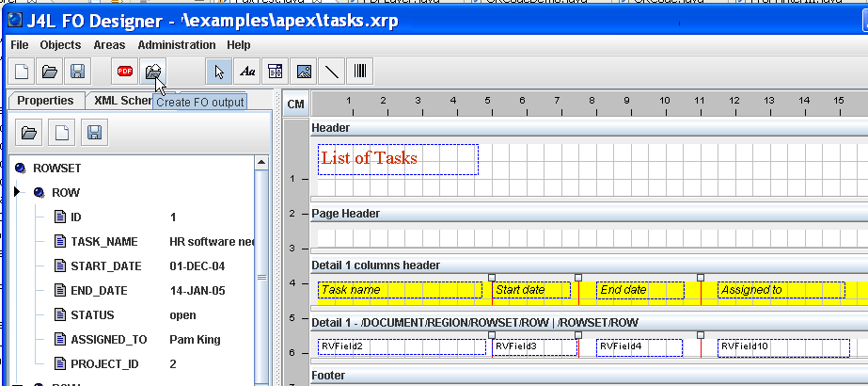Select the ROWSET tree node

pyautogui.click(x=57, y=168)
